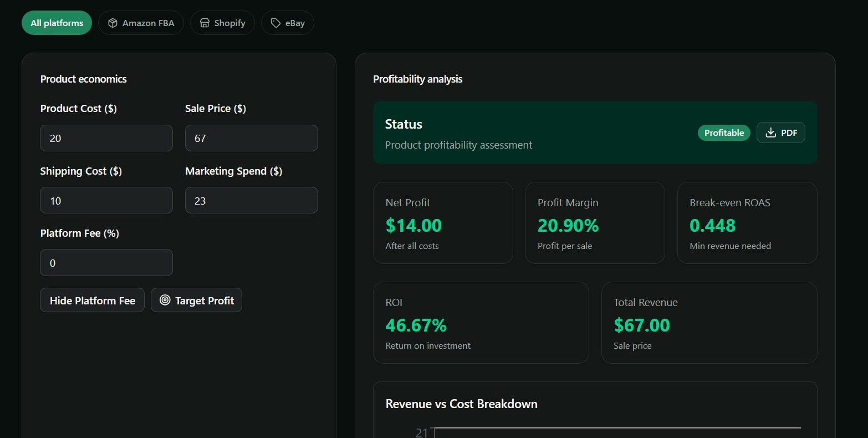
Task: Click the Marketing Spend ($) label
Action: [x=234, y=171]
